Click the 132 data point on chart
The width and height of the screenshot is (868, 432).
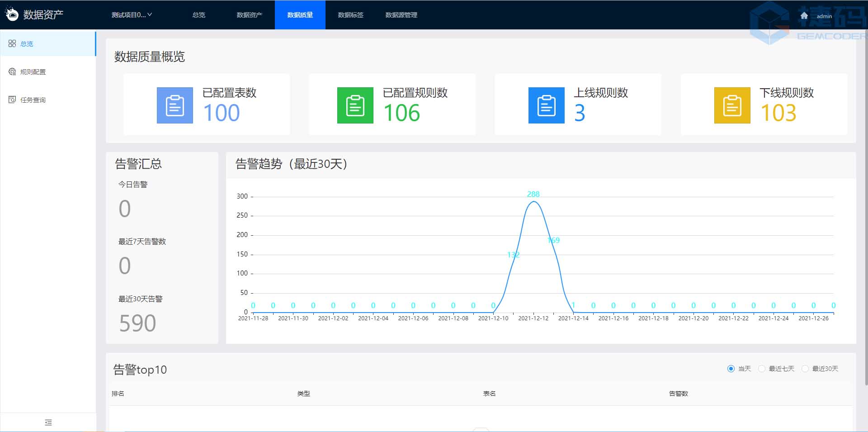point(514,255)
